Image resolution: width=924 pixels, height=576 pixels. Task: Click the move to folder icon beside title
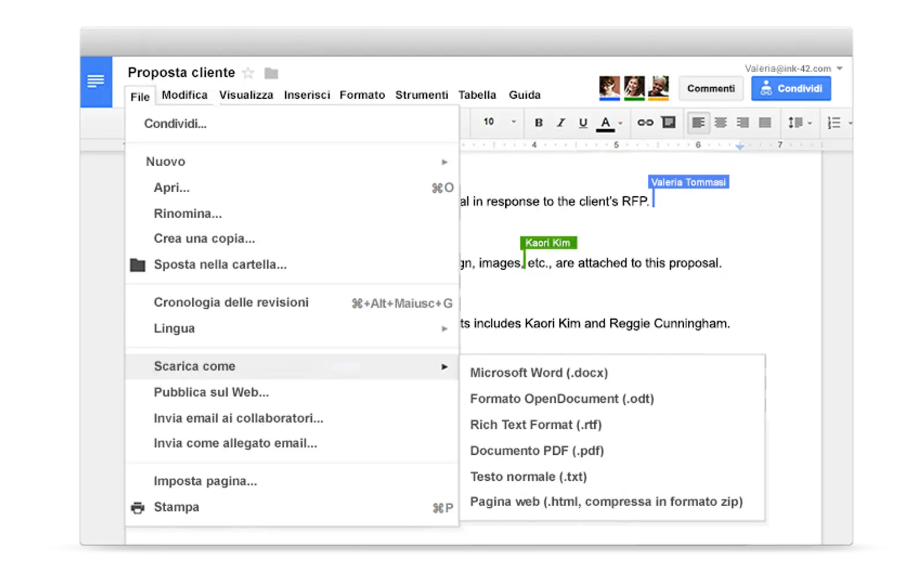(x=271, y=73)
